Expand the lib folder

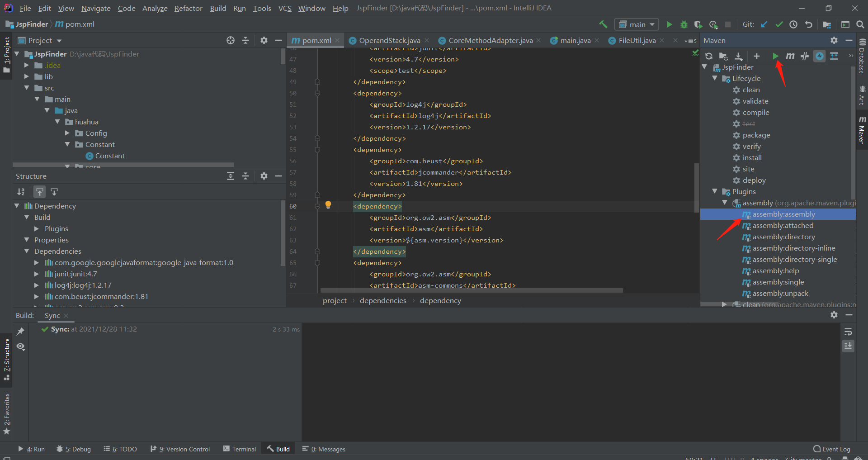[27, 76]
